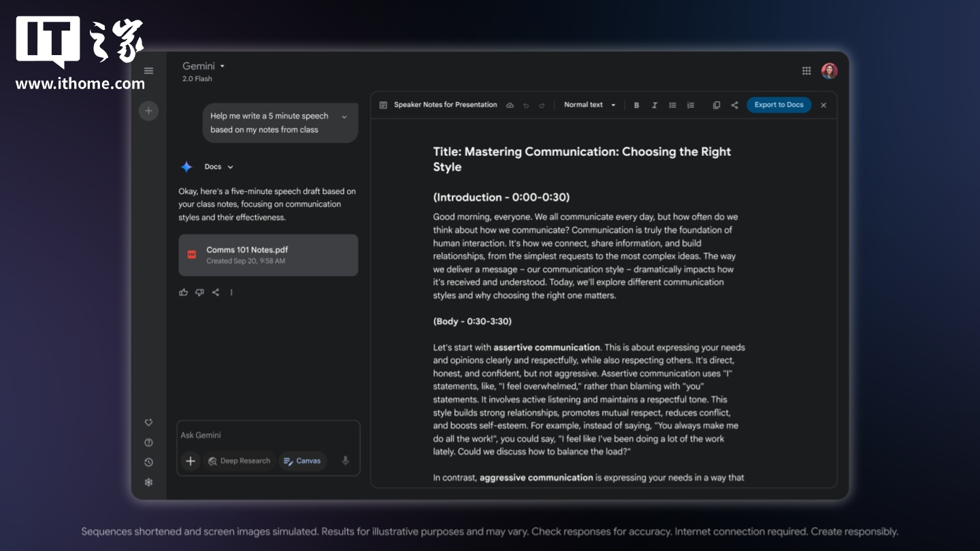Apply bold formatting in the editor toolbar
Screen dimensions: 980x551
point(636,105)
